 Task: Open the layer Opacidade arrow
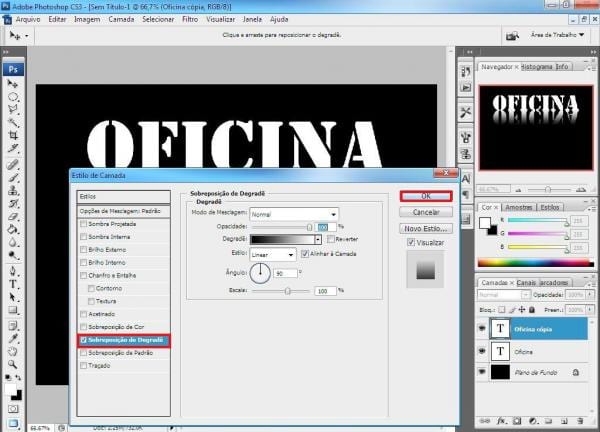[590, 295]
